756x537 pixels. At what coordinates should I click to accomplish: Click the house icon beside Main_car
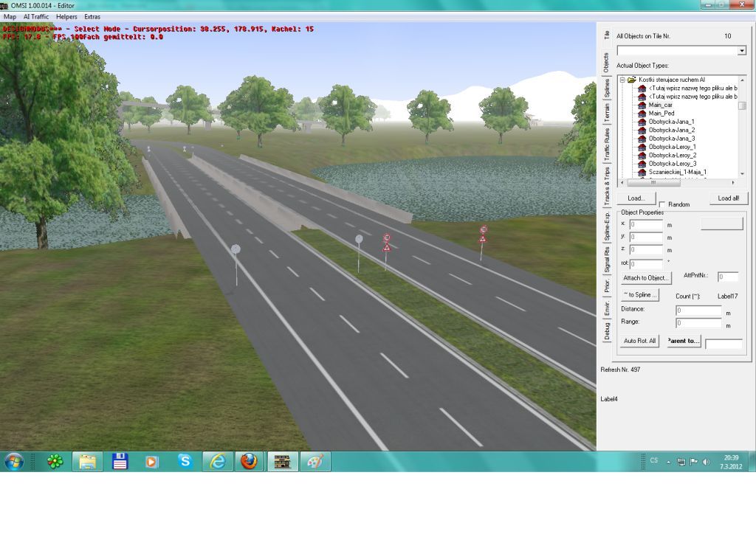coord(642,105)
